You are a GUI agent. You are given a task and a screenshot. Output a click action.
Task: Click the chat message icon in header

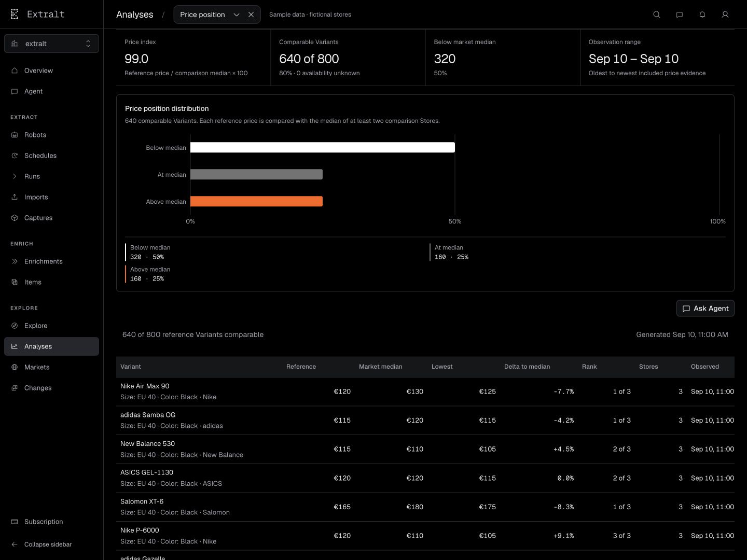680,15
